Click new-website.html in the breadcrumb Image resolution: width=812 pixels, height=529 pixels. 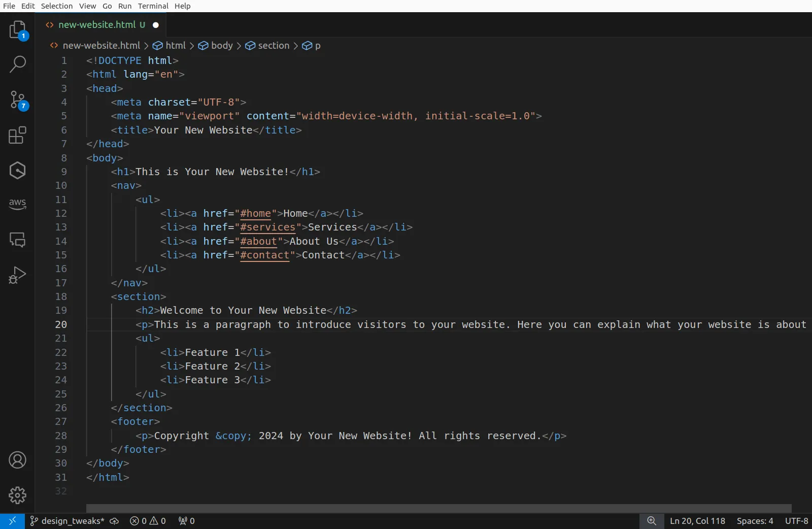[101, 46]
